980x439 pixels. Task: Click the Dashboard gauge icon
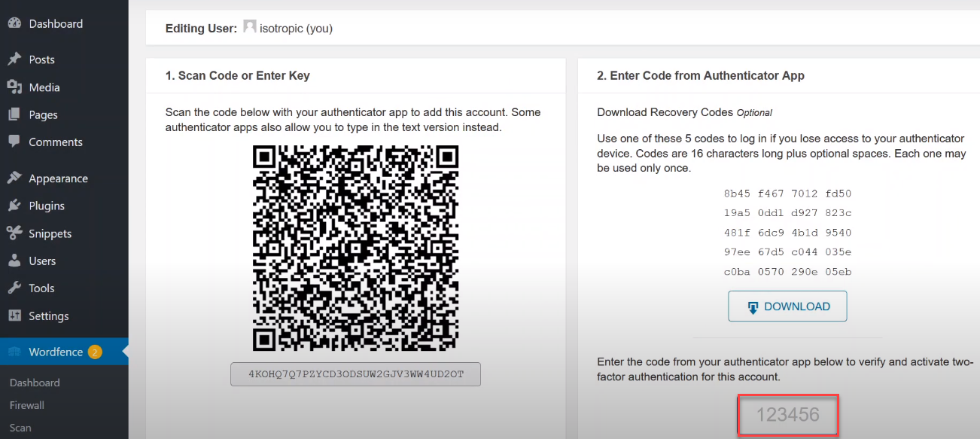coord(14,23)
